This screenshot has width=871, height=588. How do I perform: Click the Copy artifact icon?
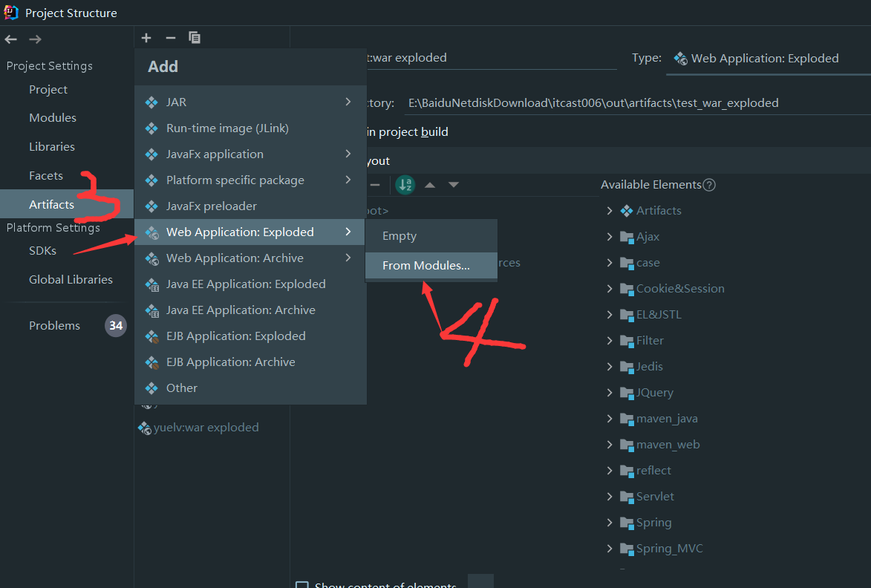(195, 38)
